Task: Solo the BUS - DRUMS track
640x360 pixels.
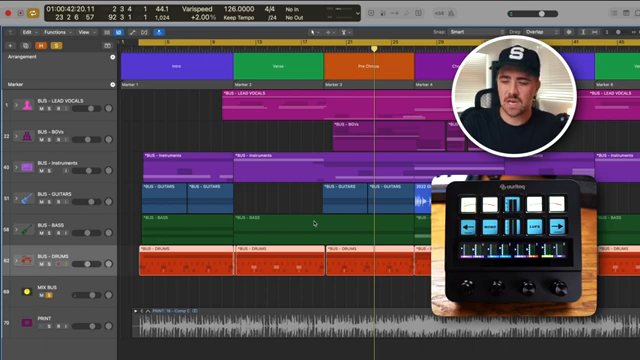Action: pos(49,264)
